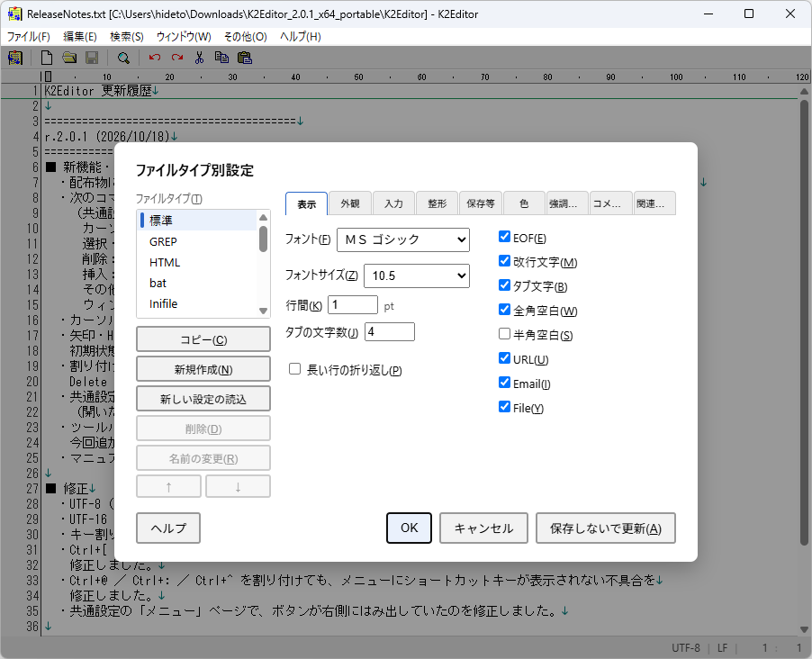Click the ヘルプ button in dialog
The image size is (812, 659).
[168, 528]
